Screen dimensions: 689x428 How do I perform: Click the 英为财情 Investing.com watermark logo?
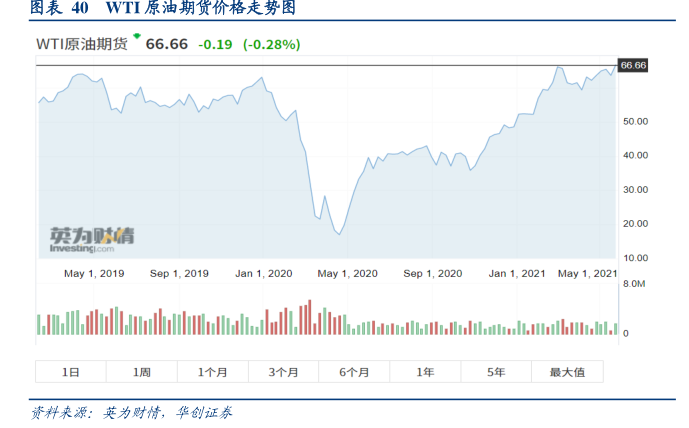(92, 238)
